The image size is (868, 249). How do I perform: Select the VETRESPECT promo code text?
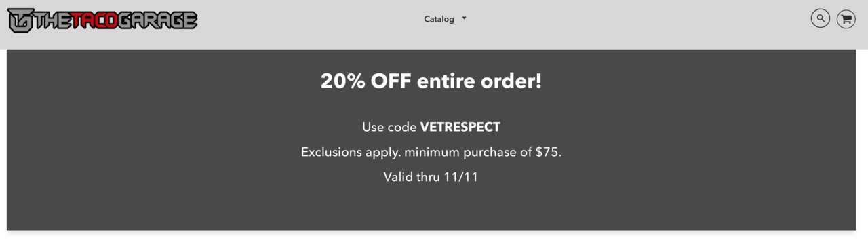click(x=460, y=127)
